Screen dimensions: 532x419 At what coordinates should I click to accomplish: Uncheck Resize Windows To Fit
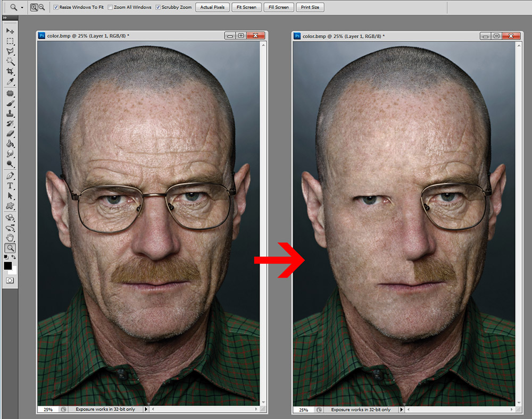tap(56, 7)
